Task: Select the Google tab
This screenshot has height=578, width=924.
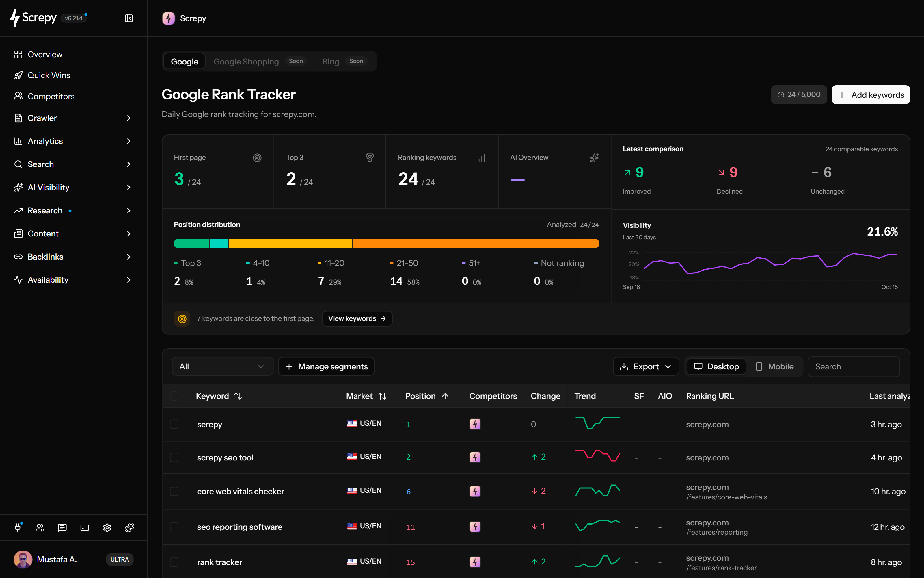Action: [185, 61]
